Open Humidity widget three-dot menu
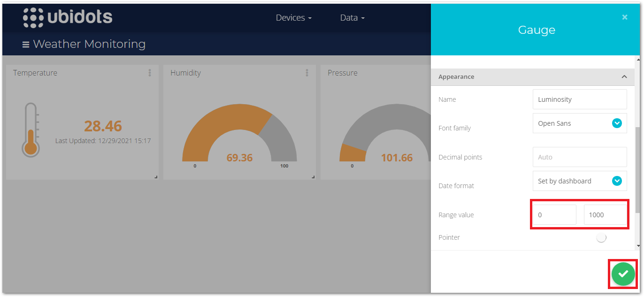 click(x=307, y=73)
